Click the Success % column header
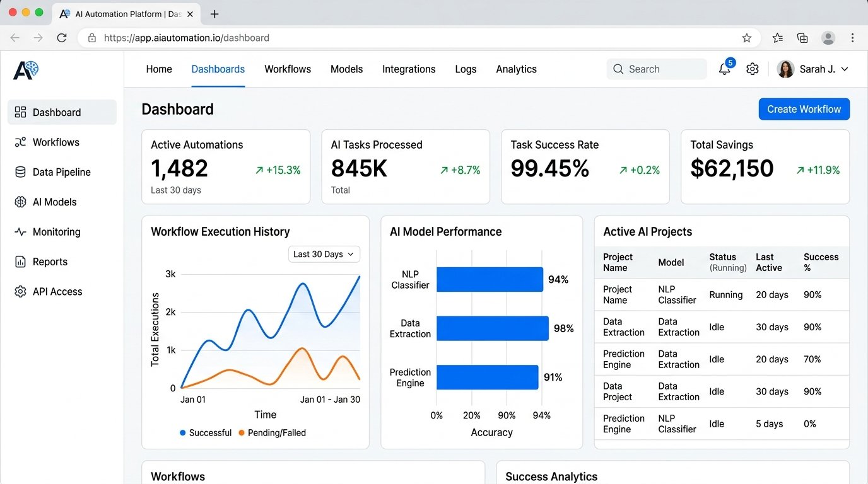The image size is (868, 484). tap(821, 262)
